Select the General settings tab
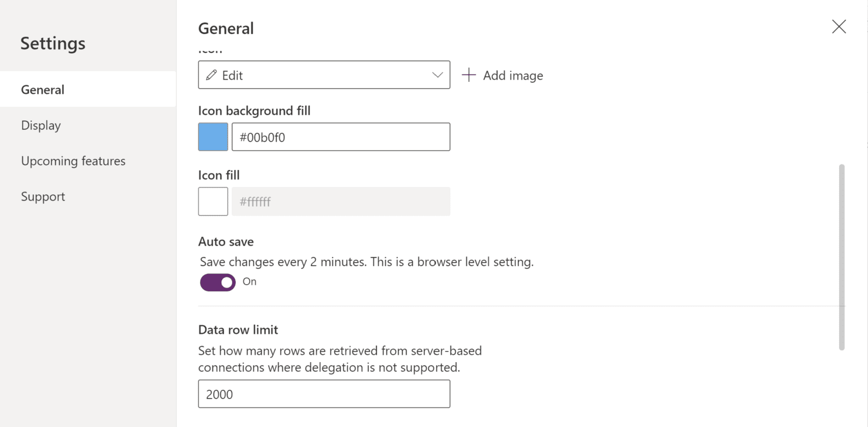This screenshot has height=427, width=868. [x=42, y=89]
